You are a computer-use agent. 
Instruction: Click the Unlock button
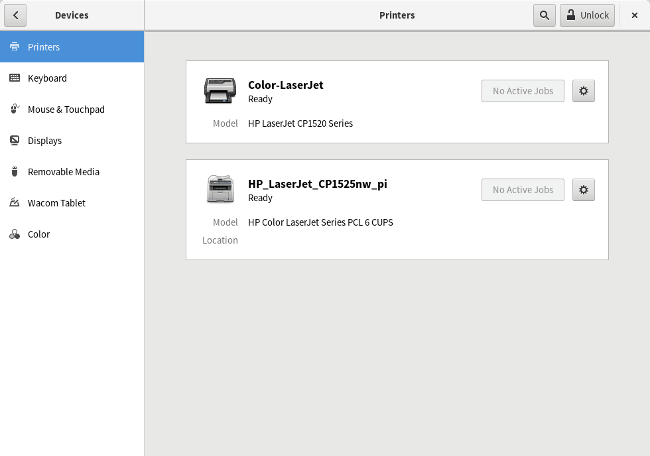point(587,15)
